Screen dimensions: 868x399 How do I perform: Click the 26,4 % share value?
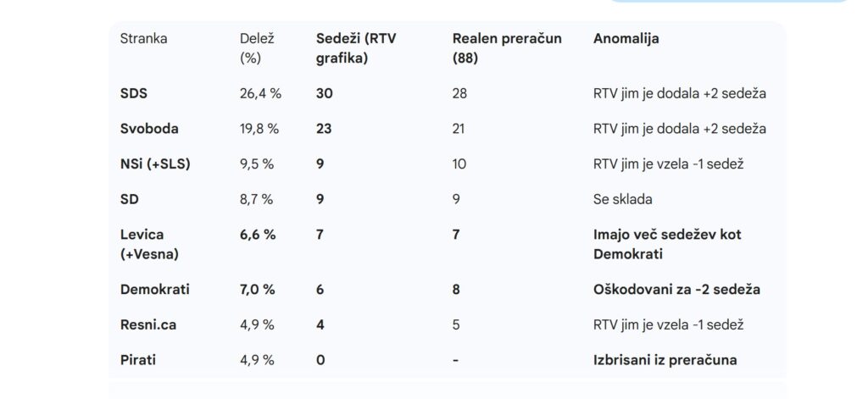point(261,93)
